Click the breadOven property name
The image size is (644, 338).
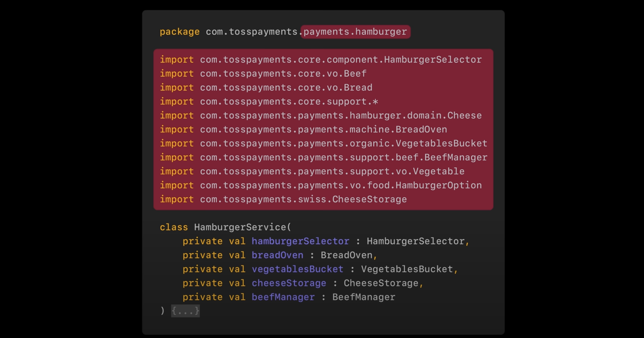click(277, 255)
